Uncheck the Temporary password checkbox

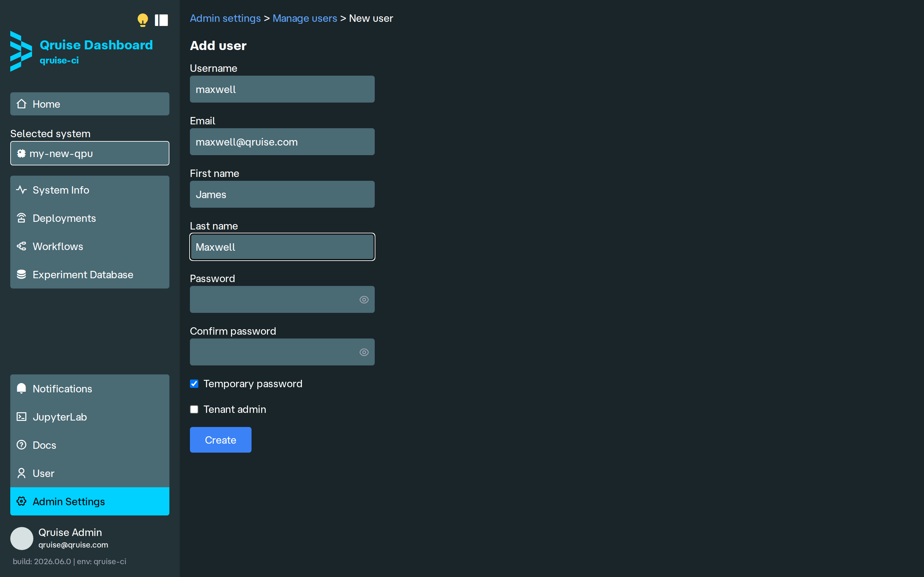pyautogui.click(x=194, y=383)
